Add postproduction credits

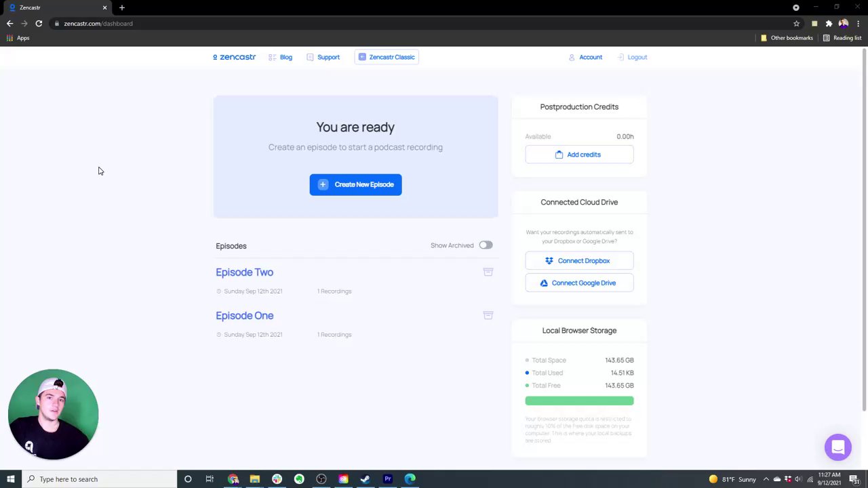click(579, 155)
